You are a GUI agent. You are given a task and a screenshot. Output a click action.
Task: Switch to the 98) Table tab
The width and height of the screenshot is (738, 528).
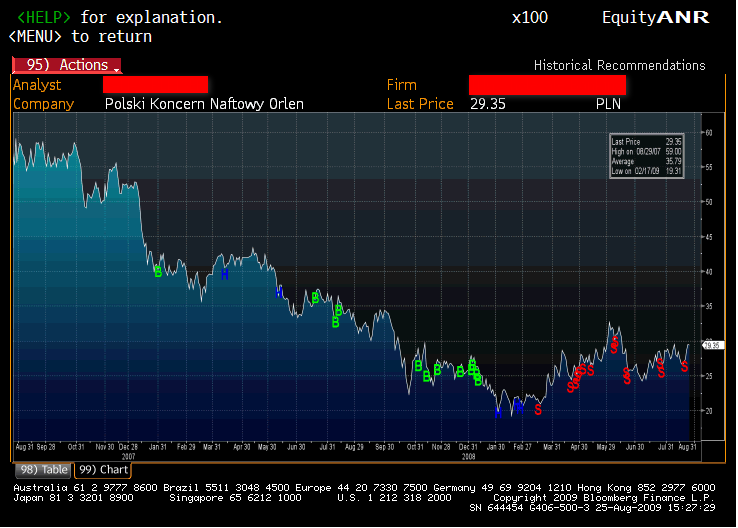pos(44,470)
